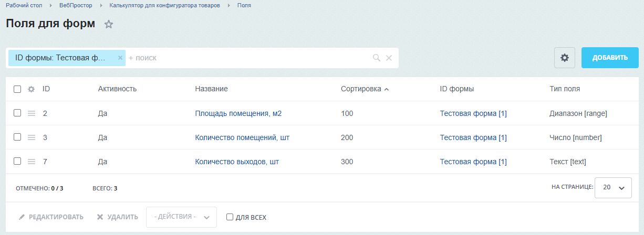The height and width of the screenshot is (235, 644).
Task: Sort by the ID column header
Action: coord(46,89)
